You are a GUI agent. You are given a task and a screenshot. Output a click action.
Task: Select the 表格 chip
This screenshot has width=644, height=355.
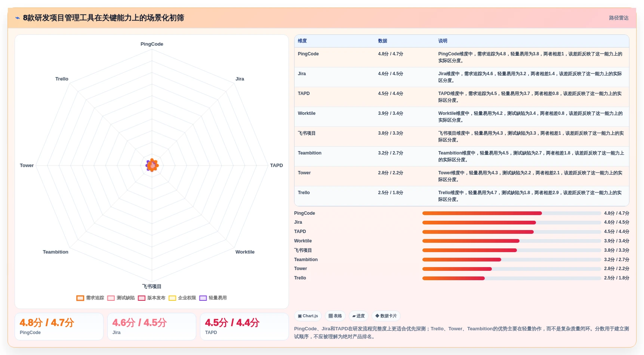[335, 316]
